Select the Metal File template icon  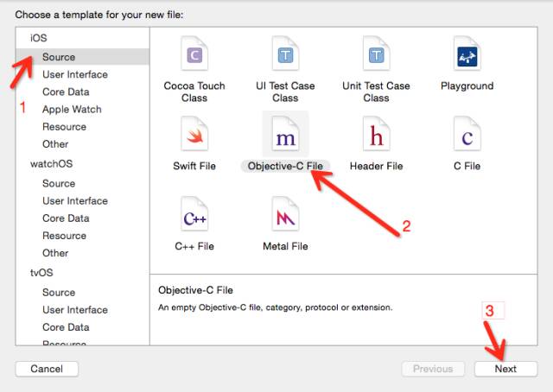pos(285,215)
